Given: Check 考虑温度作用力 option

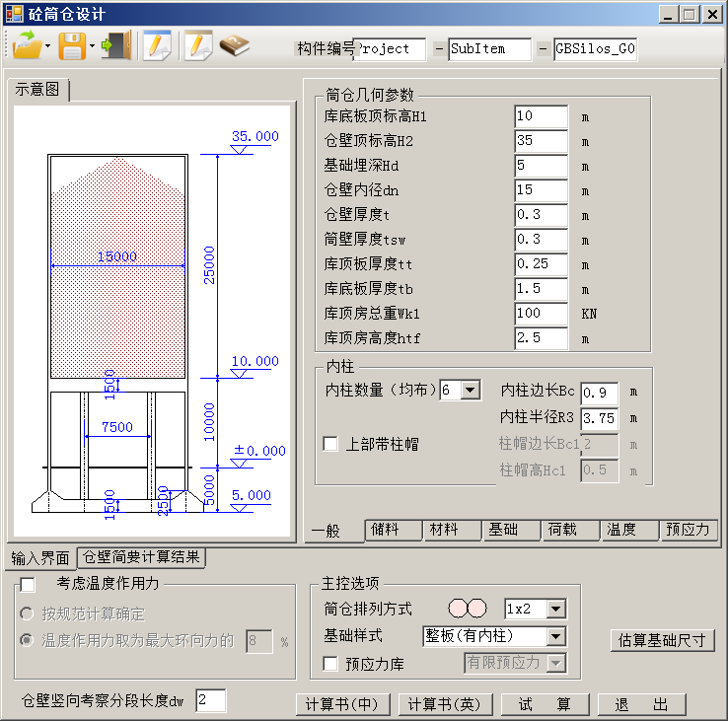Looking at the screenshot, I should [28, 584].
